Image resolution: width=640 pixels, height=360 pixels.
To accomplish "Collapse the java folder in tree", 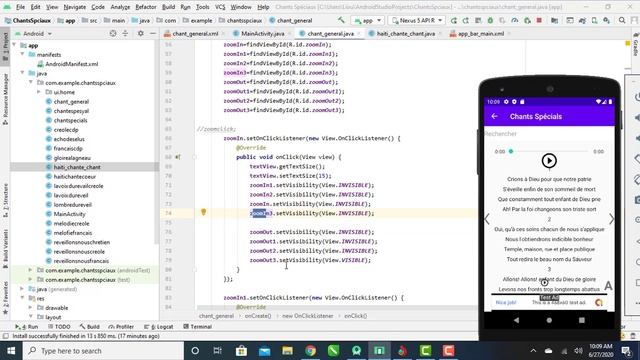I will pyautogui.click(x=23, y=73).
